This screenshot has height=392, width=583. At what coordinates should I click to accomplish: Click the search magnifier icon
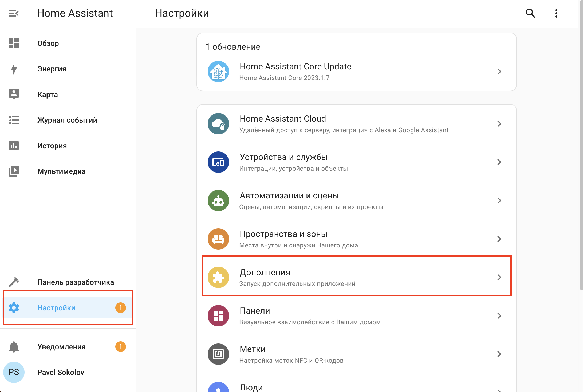(530, 13)
